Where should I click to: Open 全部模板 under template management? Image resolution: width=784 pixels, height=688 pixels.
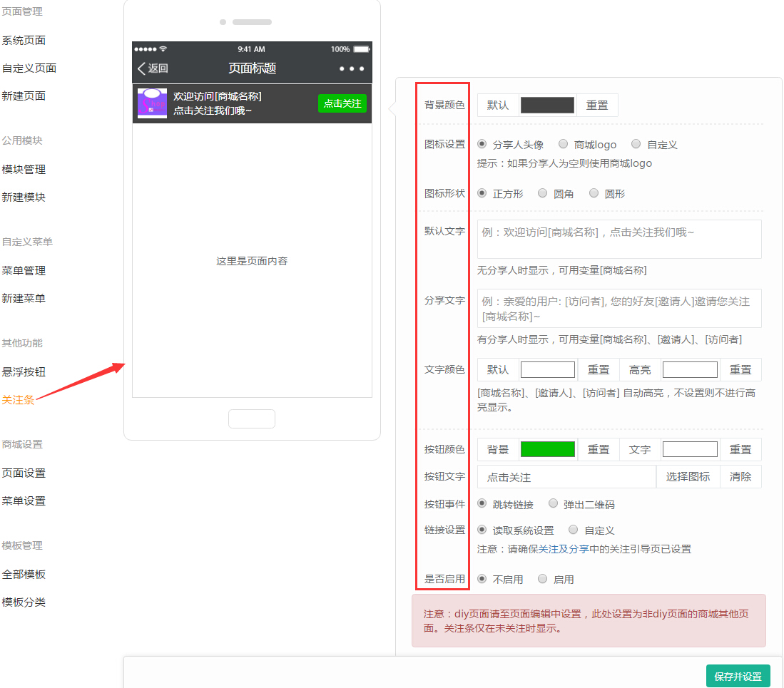pos(24,574)
